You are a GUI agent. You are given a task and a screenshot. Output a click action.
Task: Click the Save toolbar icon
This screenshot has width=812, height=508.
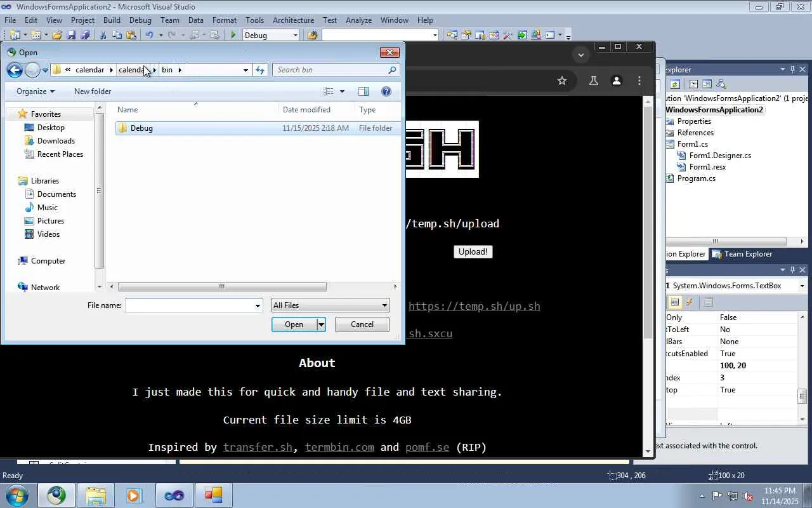click(x=71, y=36)
